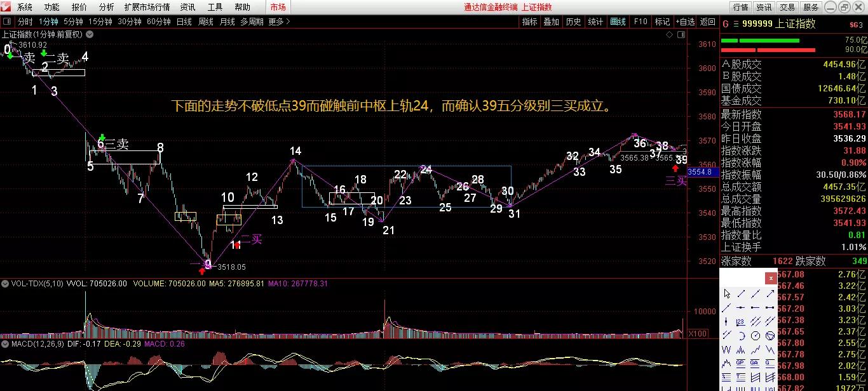
Task: Open the 工具 menu
Action: tap(214, 7)
